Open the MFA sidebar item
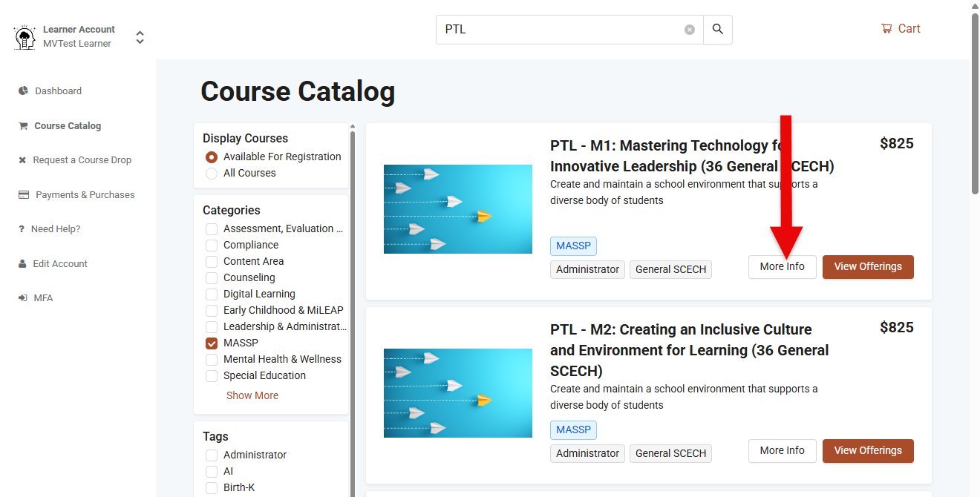 [43, 298]
